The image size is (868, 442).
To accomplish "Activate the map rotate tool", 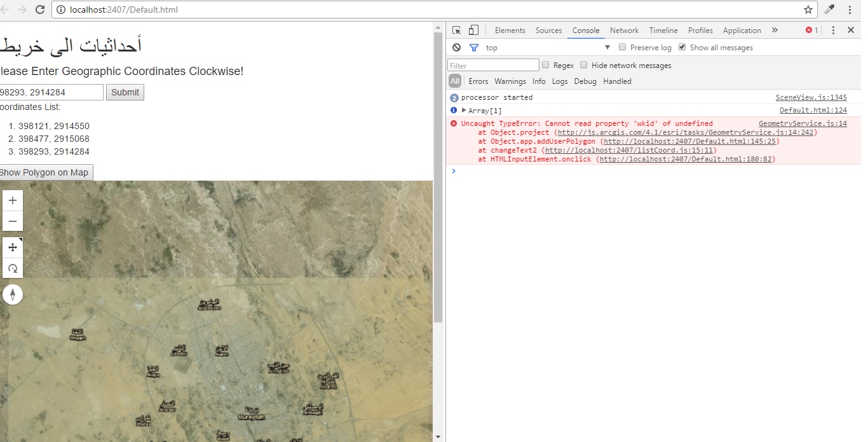I will (x=12, y=268).
